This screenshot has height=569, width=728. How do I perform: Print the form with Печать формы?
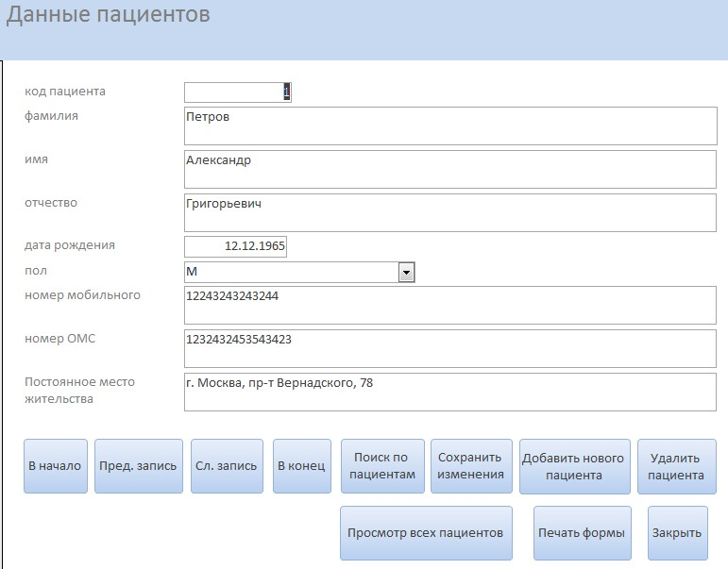583,533
